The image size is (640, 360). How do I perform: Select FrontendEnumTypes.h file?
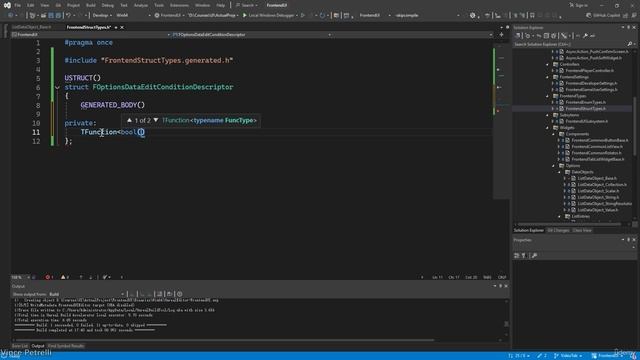(x=586, y=102)
